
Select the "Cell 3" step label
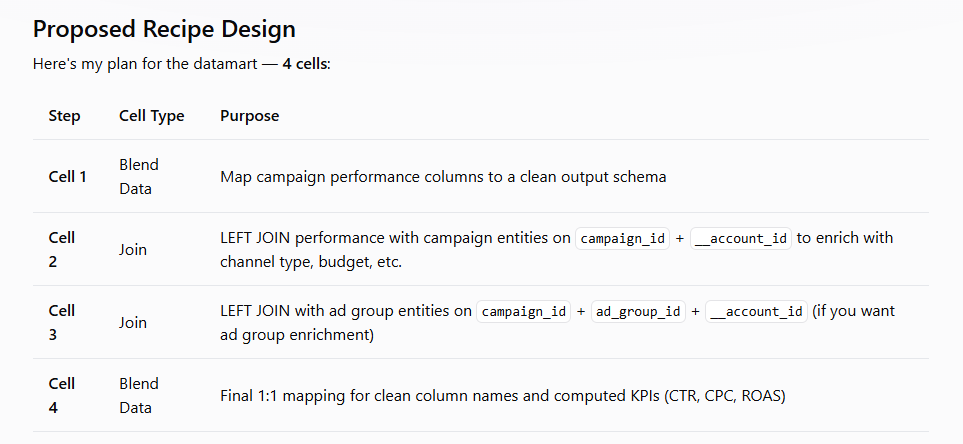62,322
